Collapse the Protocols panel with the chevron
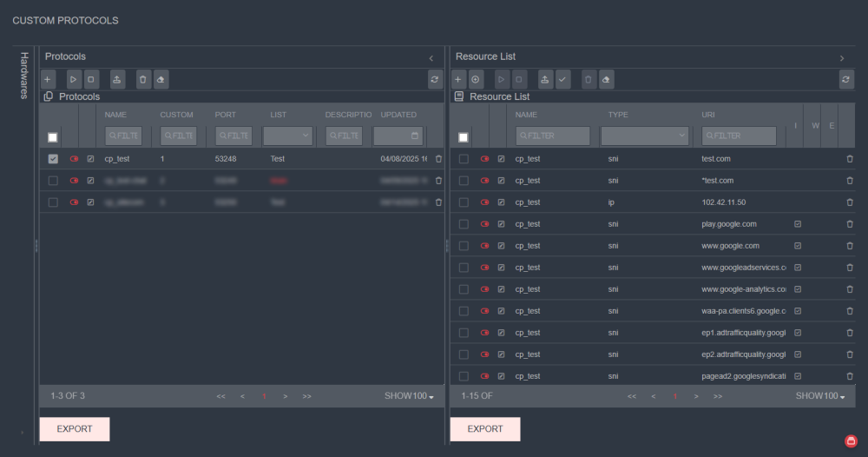868x457 pixels. [x=431, y=57]
